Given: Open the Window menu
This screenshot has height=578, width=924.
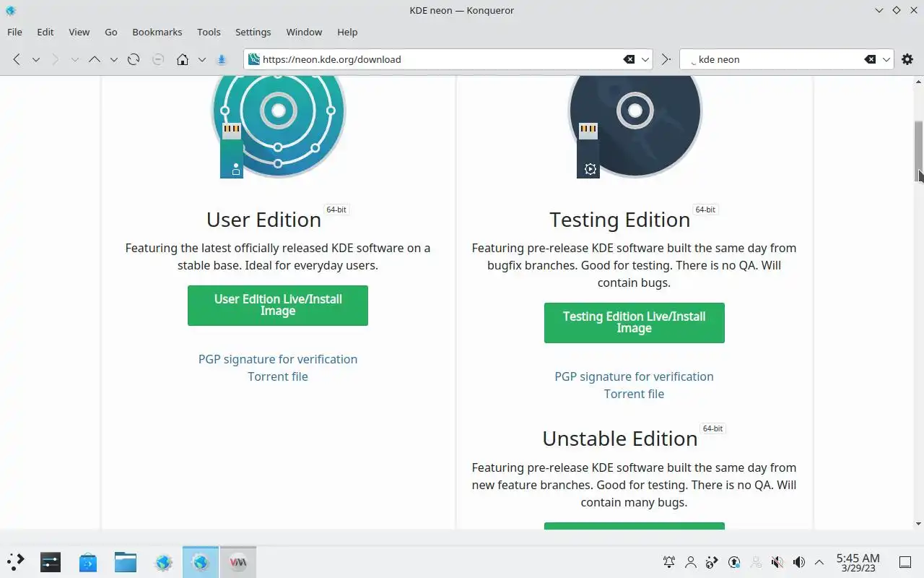Looking at the screenshot, I should click(x=304, y=32).
